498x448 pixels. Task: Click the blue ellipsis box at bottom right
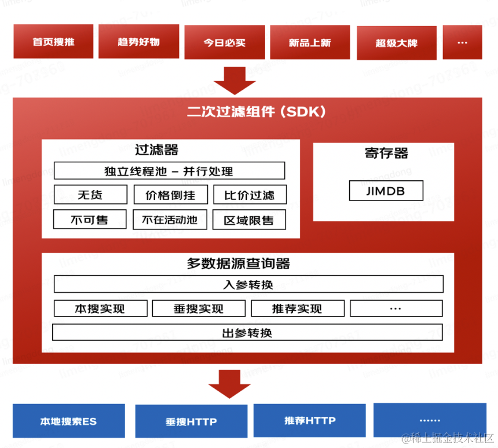(x=430, y=420)
